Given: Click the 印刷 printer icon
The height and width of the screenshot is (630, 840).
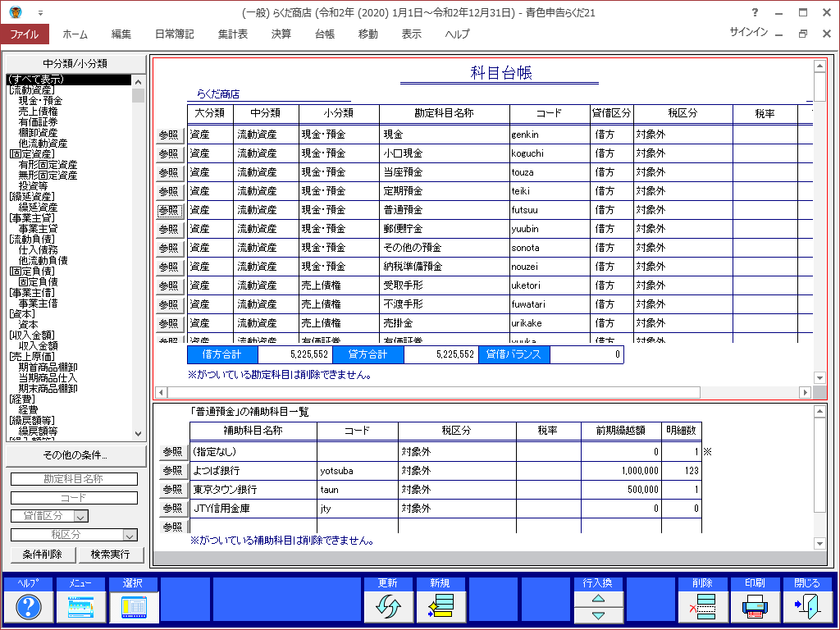Looking at the screenshot, I should (755, 607).
